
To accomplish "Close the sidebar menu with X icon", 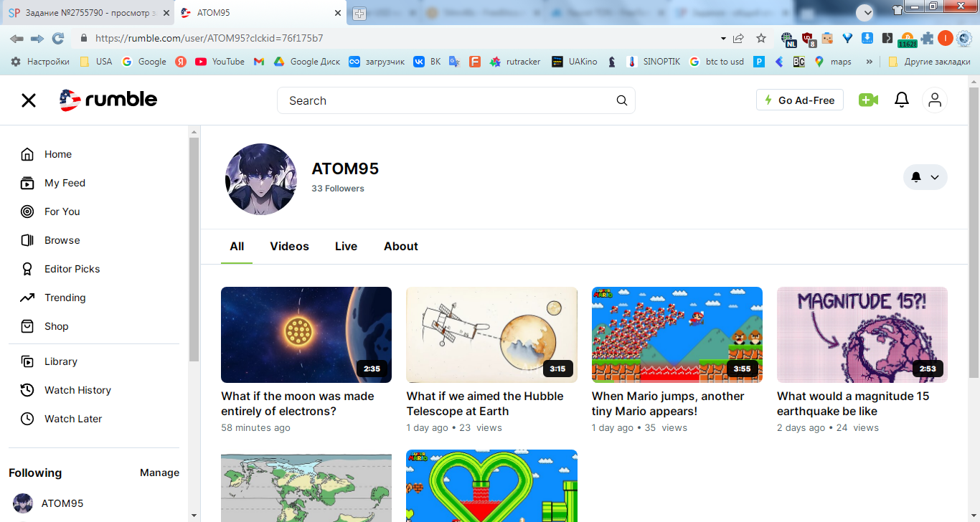I will [28, 100].
